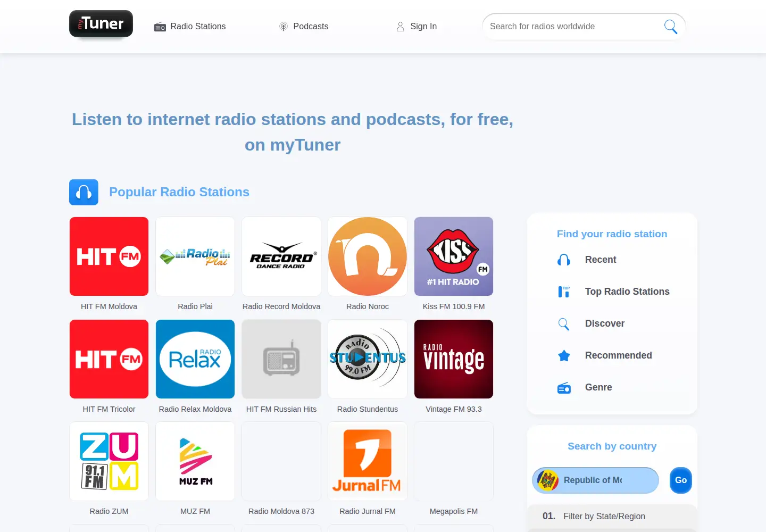This screenshot has width=766, height=532.
Task: Open the Radio Plai thumbnail
Action: (x=195, y=256)
